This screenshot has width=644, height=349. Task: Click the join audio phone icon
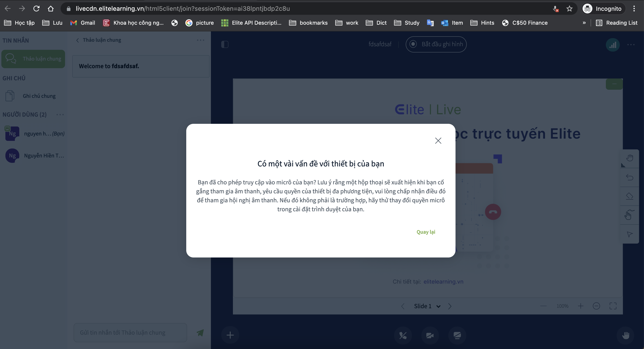pyautogui.click(x=403, y=335)
